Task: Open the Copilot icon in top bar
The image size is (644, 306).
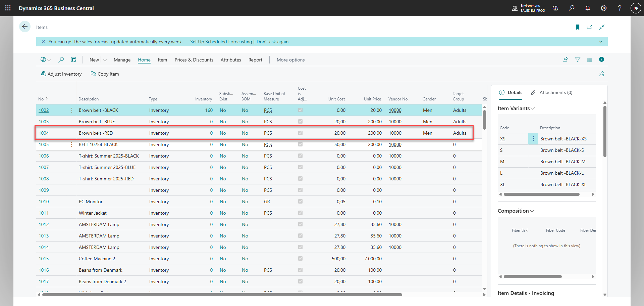Action: [555, 8]
